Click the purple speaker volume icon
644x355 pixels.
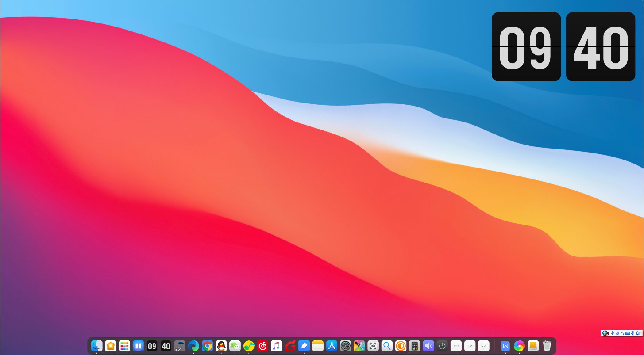pyautogui.click(x=428, y=346)
